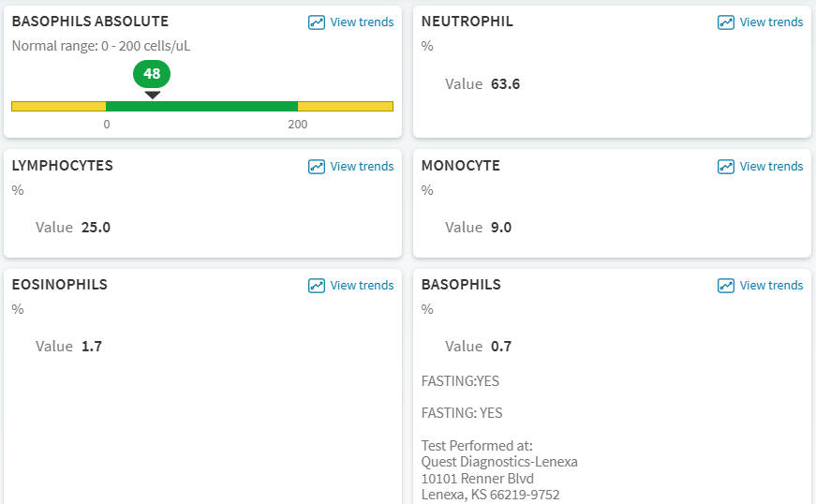The image size is (816, 504).
Task: Open View trends link for Lymphocytes
Action: 362,167
